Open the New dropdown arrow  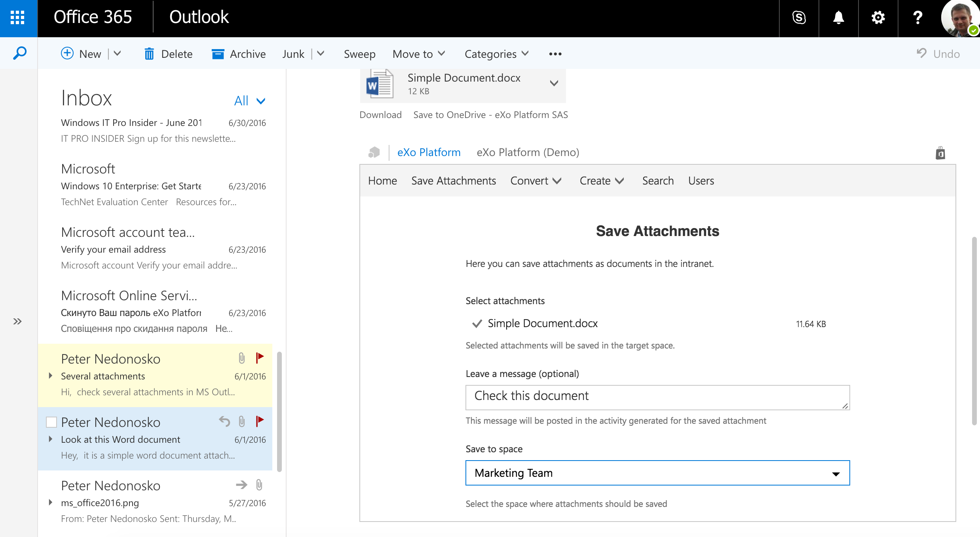[117, 53]
